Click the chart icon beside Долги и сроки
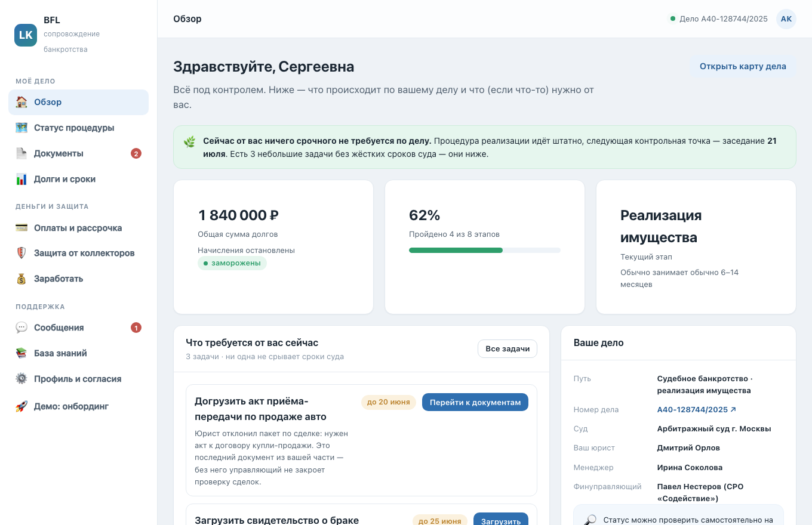The width and height of the screenshot is (812, 525). click(21, 179)
